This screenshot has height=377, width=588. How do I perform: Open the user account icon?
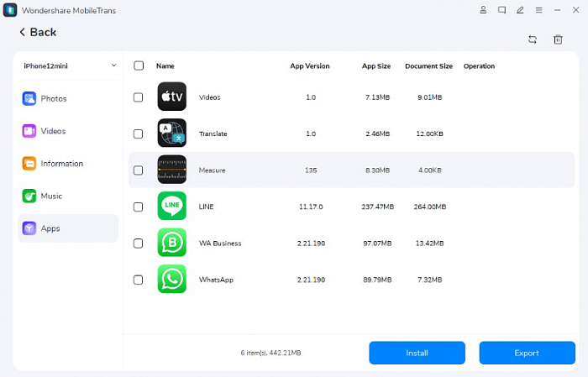[483, 10]
